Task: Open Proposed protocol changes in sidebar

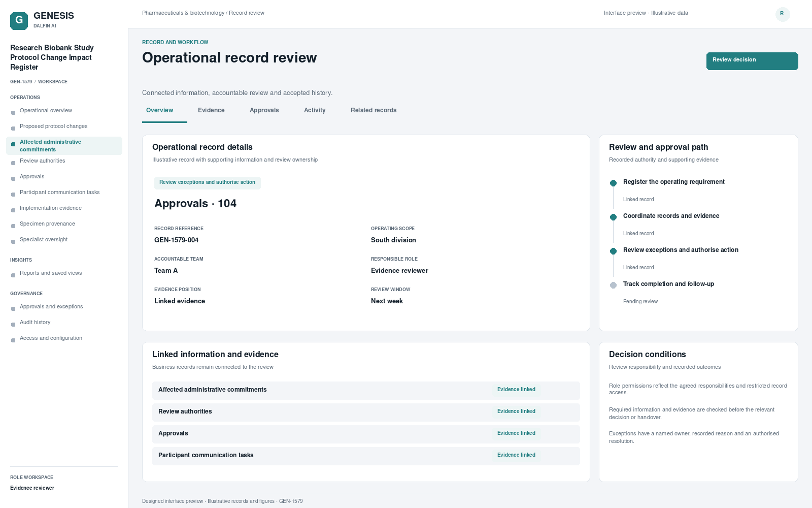Action: point(64,126)
